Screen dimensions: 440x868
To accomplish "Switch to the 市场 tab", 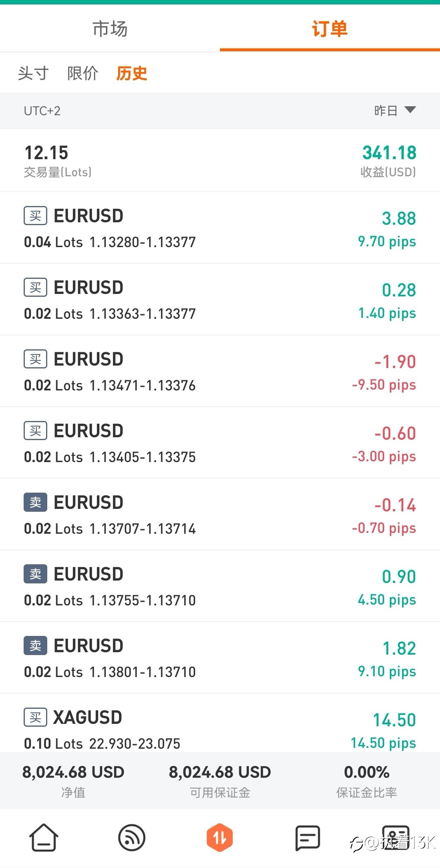I will 110,29.
